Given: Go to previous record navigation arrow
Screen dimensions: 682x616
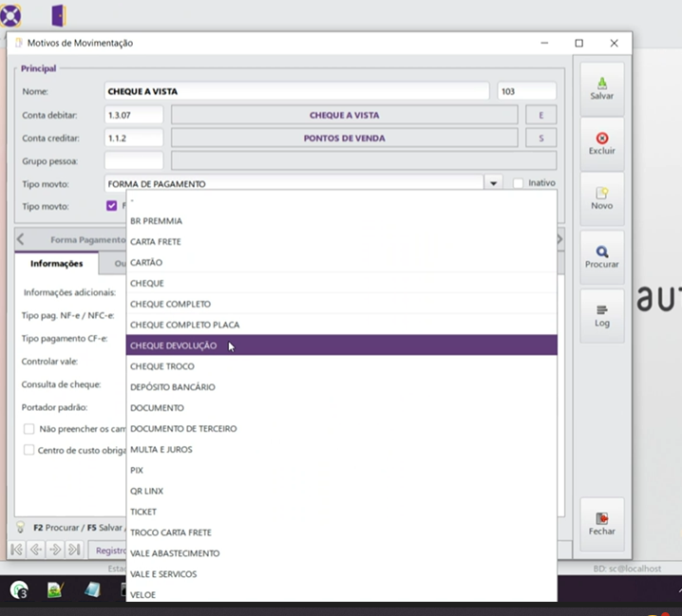Looking at the screenshot, I should click(36, 550).
